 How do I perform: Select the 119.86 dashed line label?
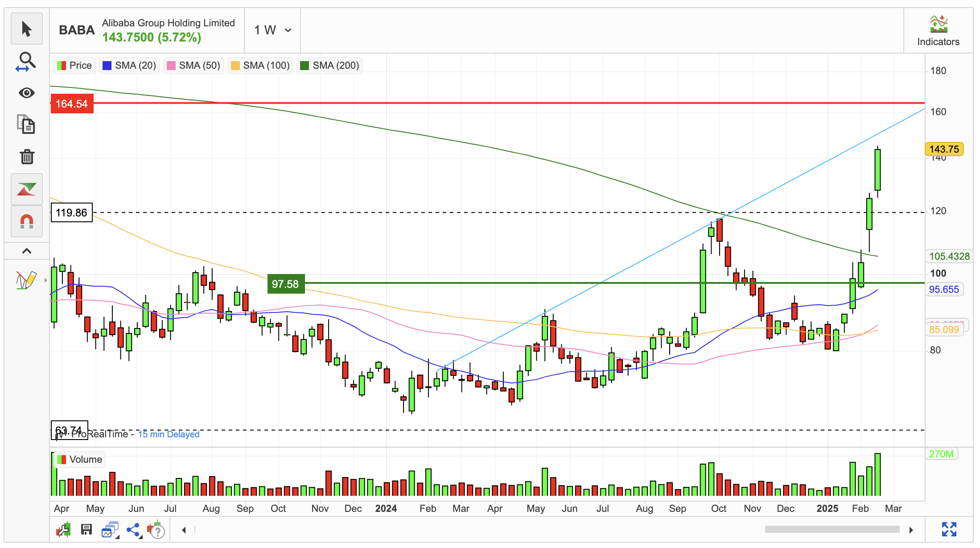tap(72, 212)
